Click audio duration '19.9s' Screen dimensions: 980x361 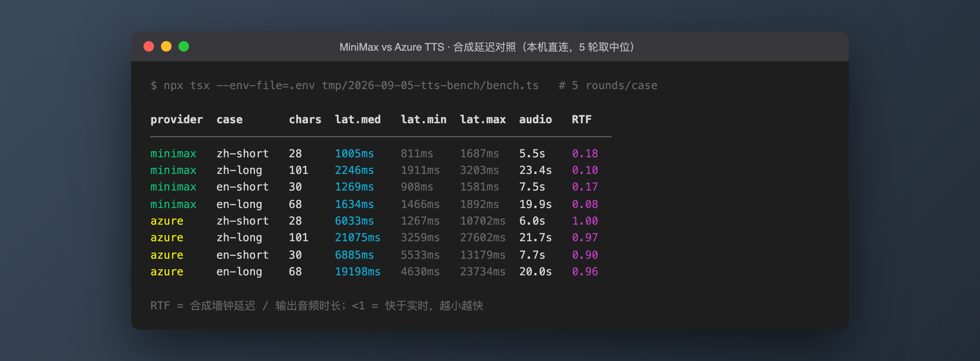[x=535, y=204]
